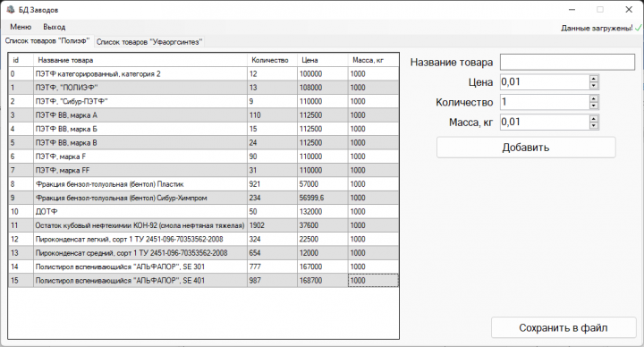This screenshot has width=644, height=347.
Task: Click price cell 167000
Action: (323, 267)
